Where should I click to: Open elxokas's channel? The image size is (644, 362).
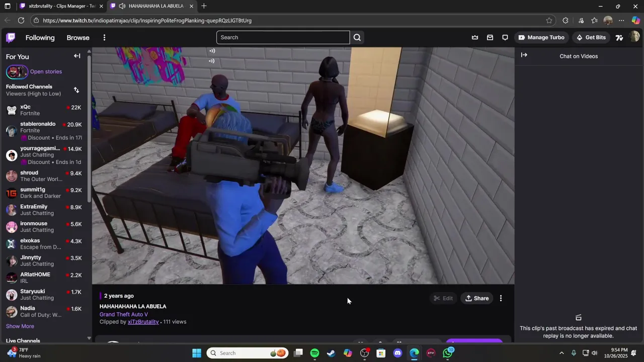[x=44, y=244]
